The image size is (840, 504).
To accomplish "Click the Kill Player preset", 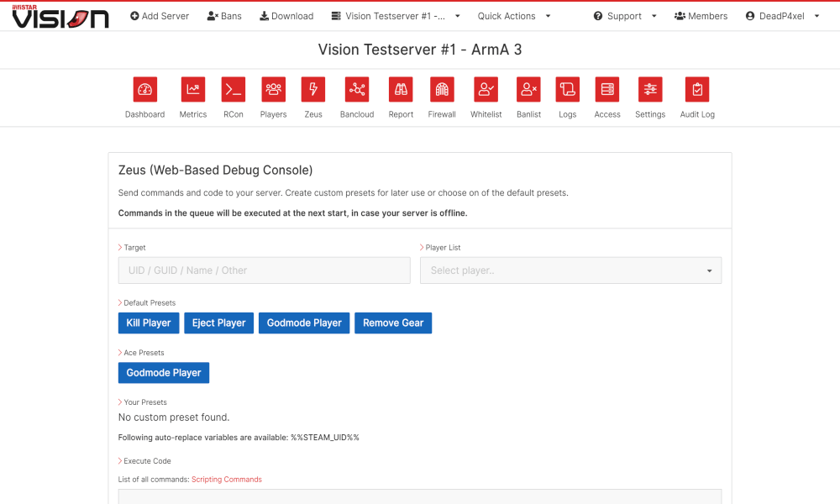I will pyautogui.click(x=149, y=323).
